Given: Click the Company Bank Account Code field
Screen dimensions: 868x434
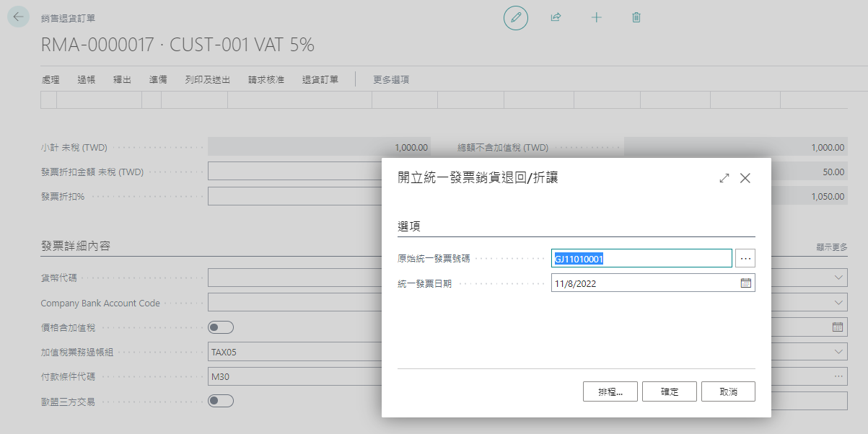Looking at the screenshot, I should (x=295, y=303).
